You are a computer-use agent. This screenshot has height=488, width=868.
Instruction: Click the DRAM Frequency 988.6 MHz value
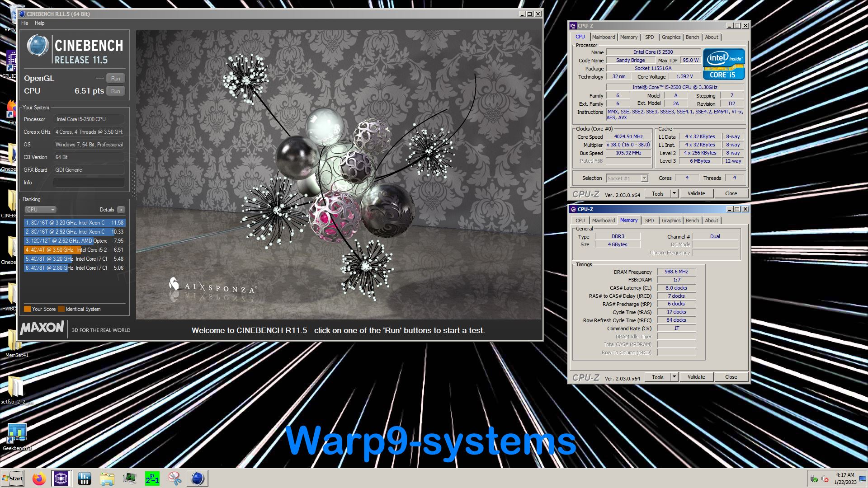pyautogui.click(x=676, y=272)
